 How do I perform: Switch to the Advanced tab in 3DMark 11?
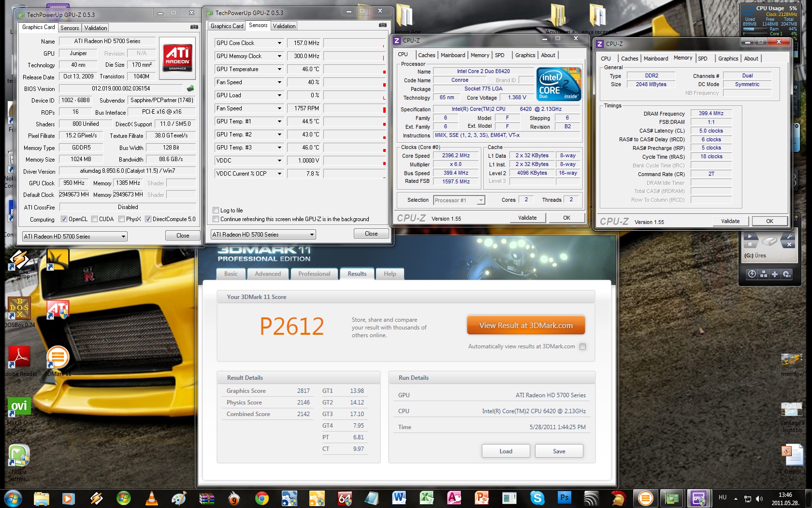pos(268,274)
